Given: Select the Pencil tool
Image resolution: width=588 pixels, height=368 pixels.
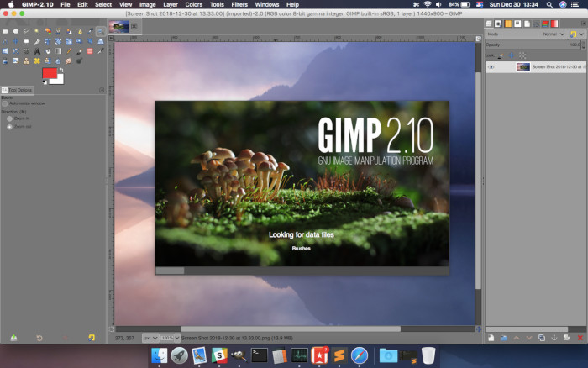Looking at the screenshot, I should [x=69, y=51].
